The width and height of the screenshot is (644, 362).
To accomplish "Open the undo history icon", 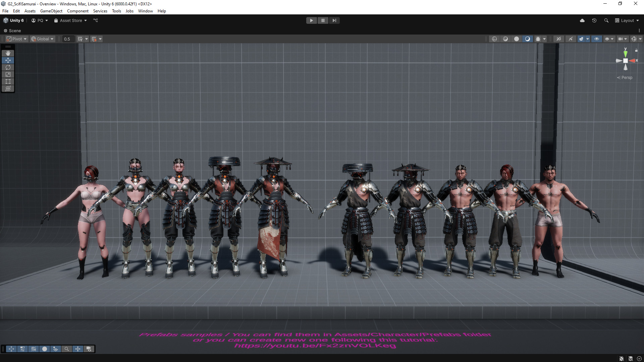I will coord(594,20).
